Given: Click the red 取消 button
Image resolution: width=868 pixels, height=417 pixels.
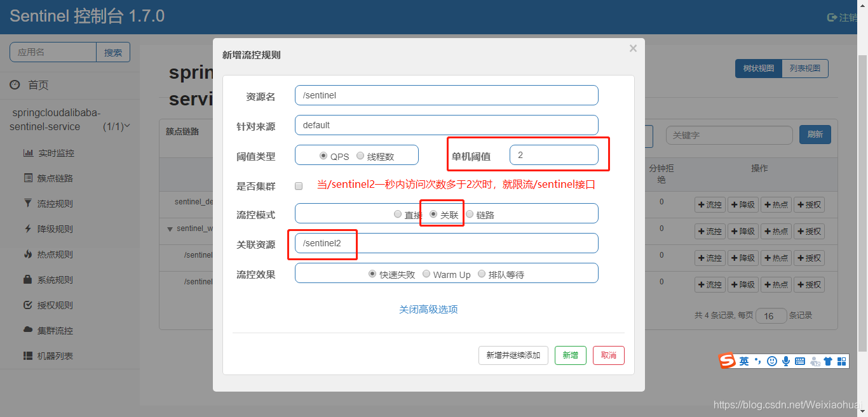Looking at the screenshot, I should 609,355.
